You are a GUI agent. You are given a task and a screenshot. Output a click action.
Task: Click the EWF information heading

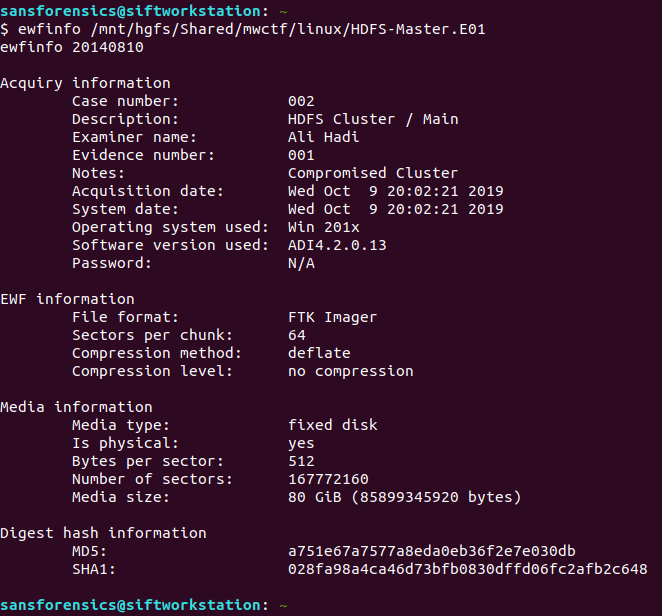pyautogui.click(x=68, y=299)
